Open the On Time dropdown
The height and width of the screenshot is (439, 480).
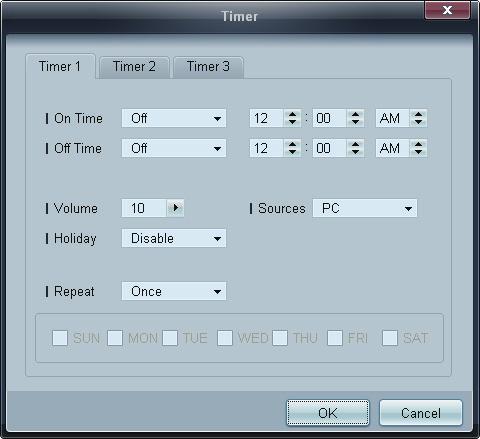(x=174, y=118)
